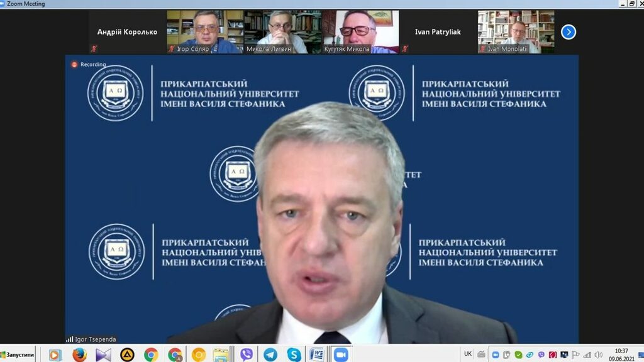Click the red Recording indicator
The height and width of the screenshot is (362, 644).
pyautogui.click(x=89, y=64)
